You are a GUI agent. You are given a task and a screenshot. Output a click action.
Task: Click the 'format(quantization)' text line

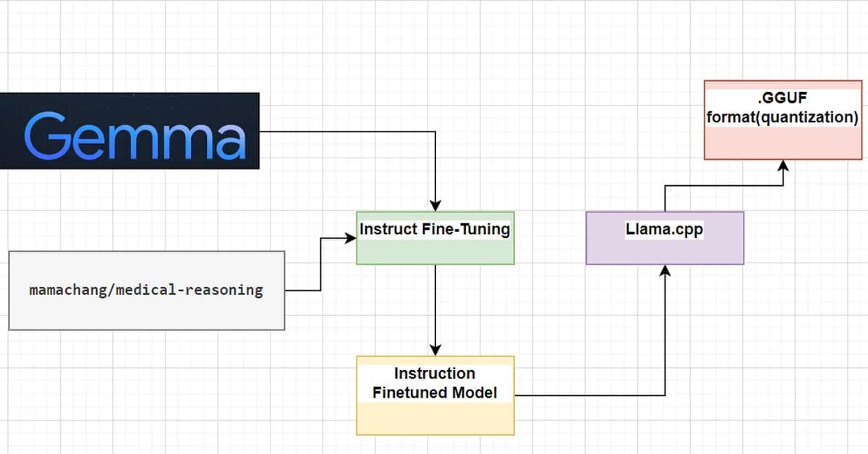tap(783, 116)
